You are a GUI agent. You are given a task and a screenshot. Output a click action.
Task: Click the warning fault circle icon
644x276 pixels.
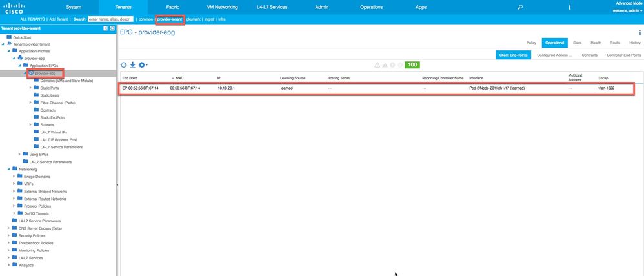(x=399, y=65)
